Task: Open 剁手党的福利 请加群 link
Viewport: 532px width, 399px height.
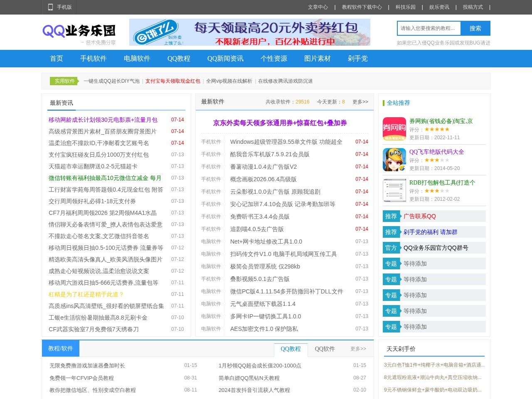Action: 431,232
